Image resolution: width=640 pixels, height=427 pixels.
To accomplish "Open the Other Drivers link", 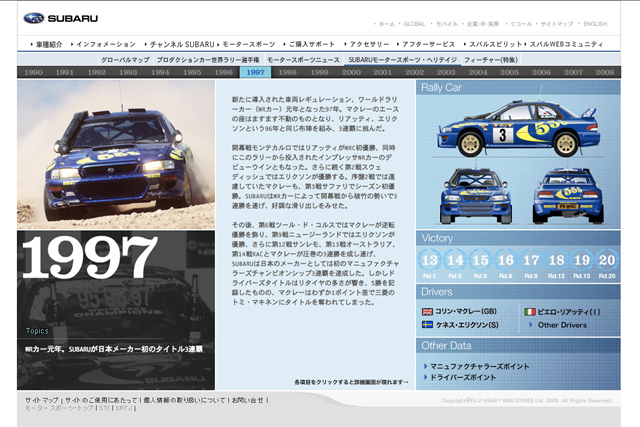I will coord(562,325).
